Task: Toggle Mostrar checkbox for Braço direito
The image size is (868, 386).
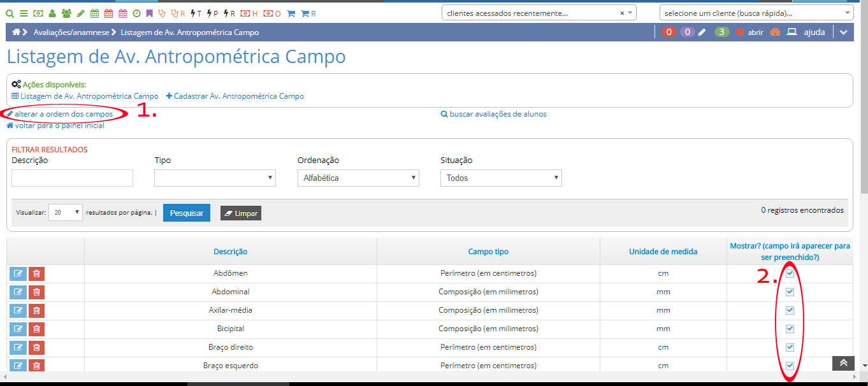Action: tap(790, 347)
